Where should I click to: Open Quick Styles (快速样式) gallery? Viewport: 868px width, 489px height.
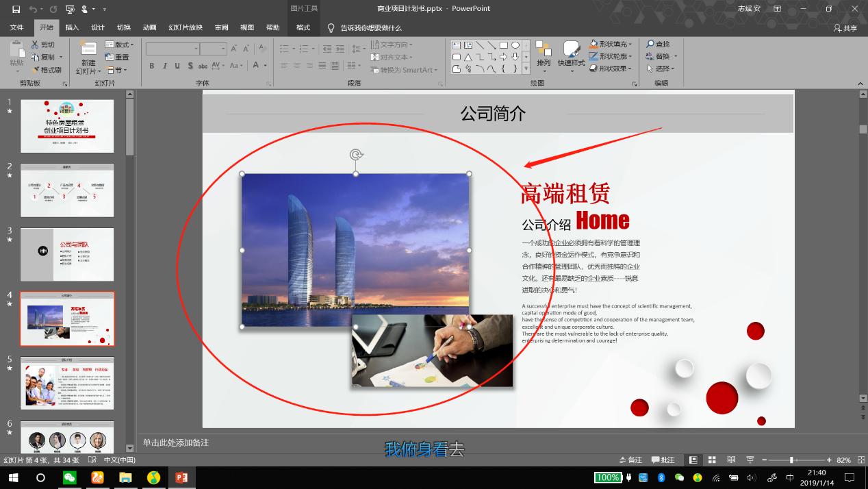click(x=571, y=54)
